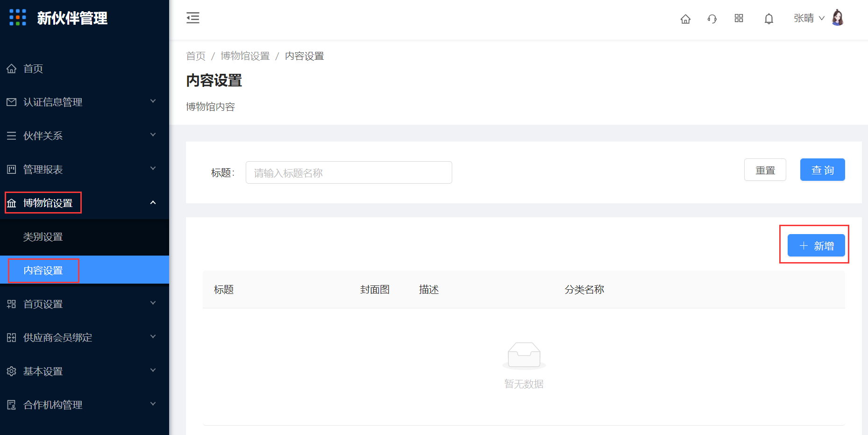
Task: Click the icon beside 供应商会员绑定
Action: [x=12, y=338]
